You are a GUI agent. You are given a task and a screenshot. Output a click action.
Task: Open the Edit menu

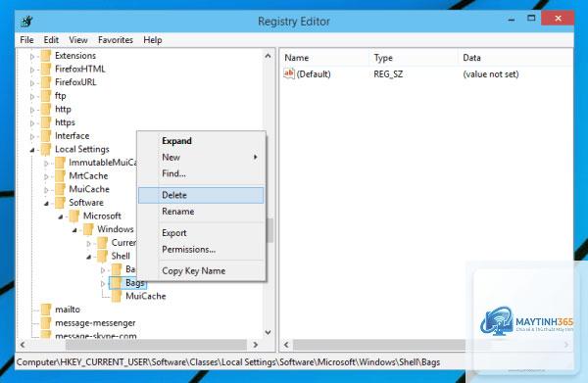[51, 40]
